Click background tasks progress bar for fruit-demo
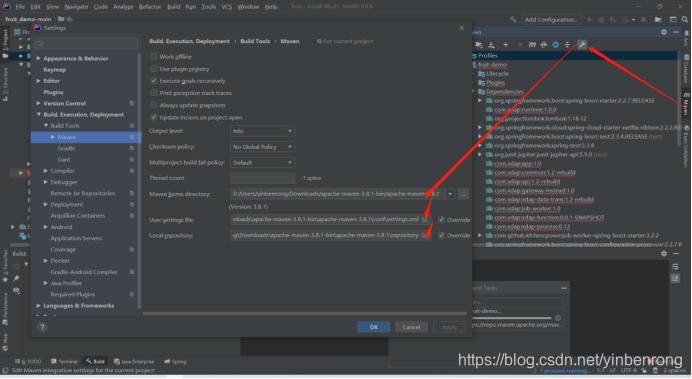 (x=512, y=318)
